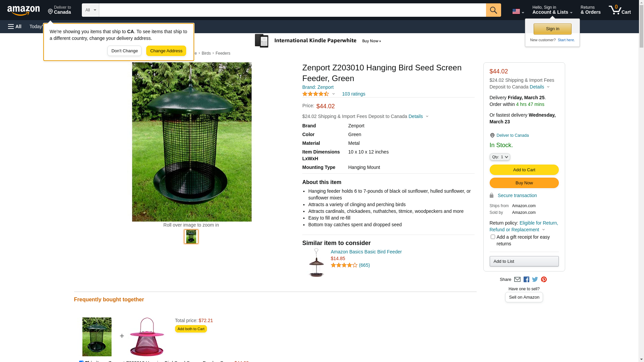Open the All hamburger menu
644x362 pixels.
15,26
